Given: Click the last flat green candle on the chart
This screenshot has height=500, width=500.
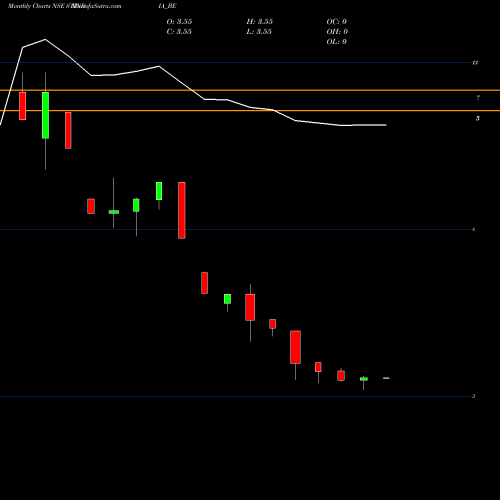Looking at the screenshot, I should (x=386, y=378).
